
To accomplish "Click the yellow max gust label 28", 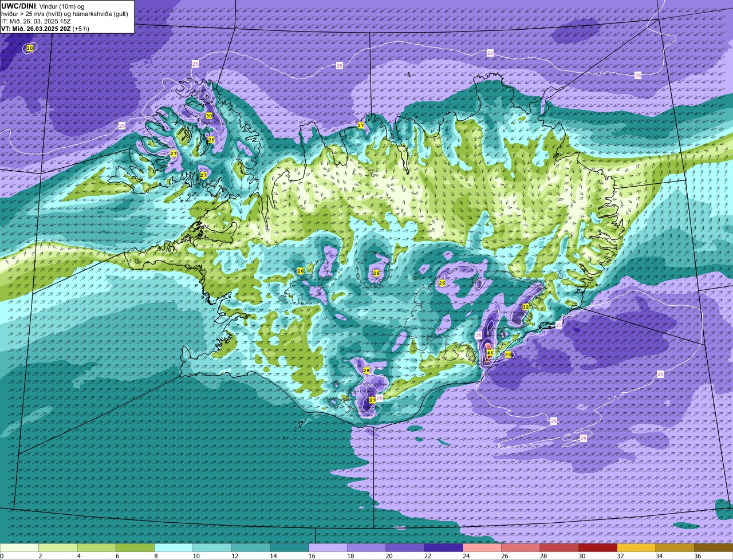I will pos(366,371).
